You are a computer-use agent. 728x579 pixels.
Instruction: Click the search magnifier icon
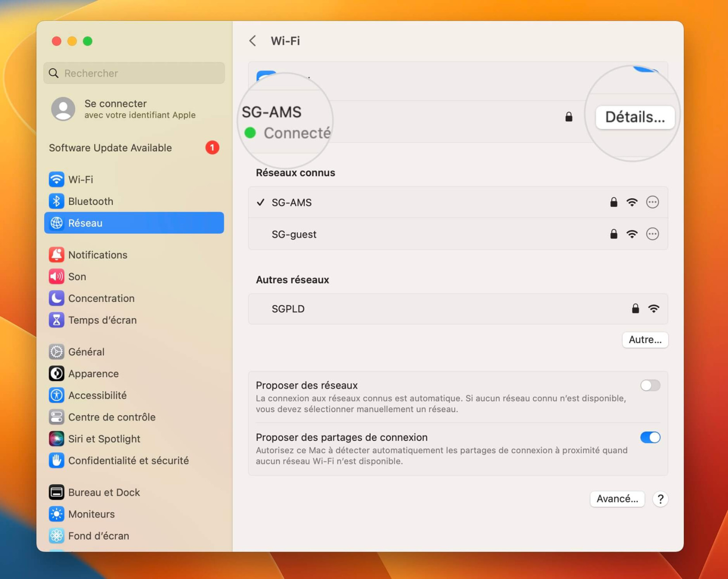click(x=54, y=73)
